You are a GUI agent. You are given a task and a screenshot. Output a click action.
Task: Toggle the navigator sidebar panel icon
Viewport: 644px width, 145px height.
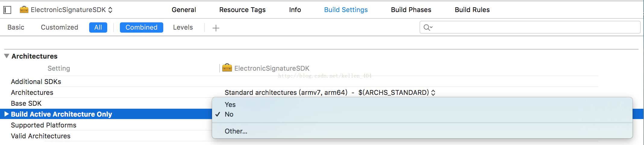click(x=7, y=10)
